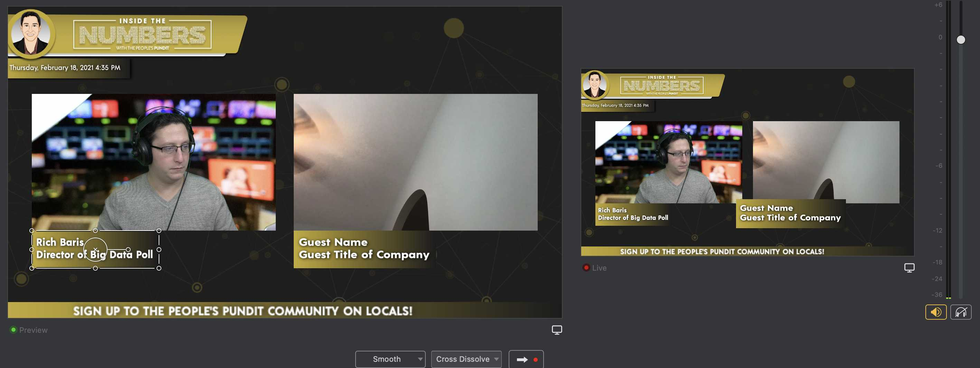Click bottom-left resize handle of selected title
This screenshot has height=368, width=980.
click(32, 268)
